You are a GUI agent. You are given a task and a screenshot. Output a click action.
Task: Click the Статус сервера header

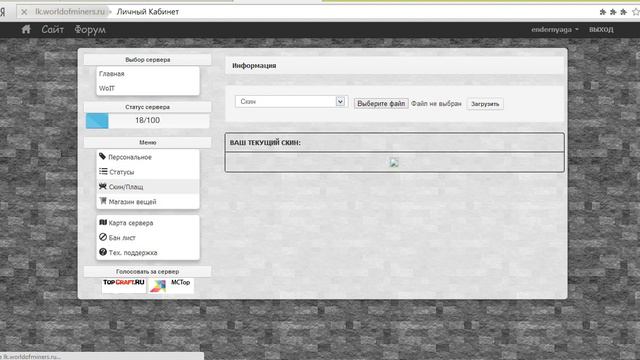coord(147,107)
